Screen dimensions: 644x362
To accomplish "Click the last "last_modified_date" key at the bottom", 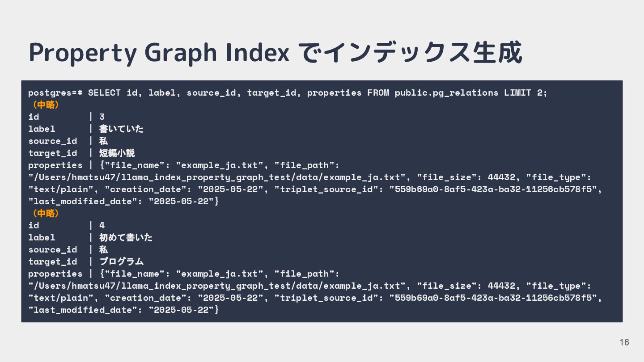I will (x=83, y=310).
